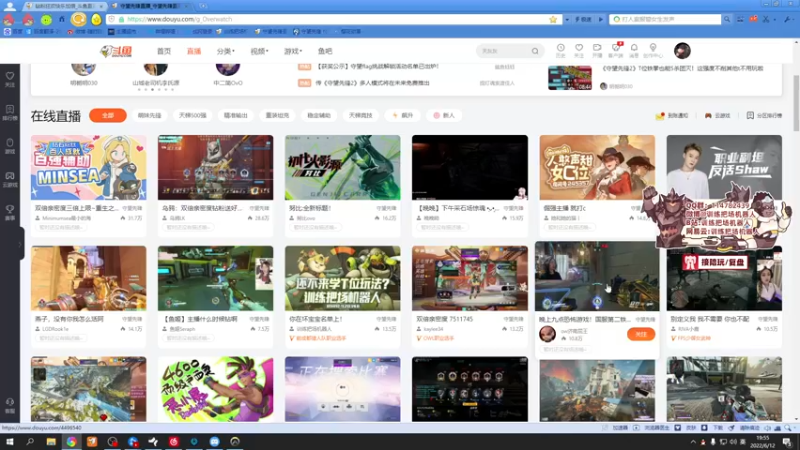Open the 首页 nav tab

(164, 51)
